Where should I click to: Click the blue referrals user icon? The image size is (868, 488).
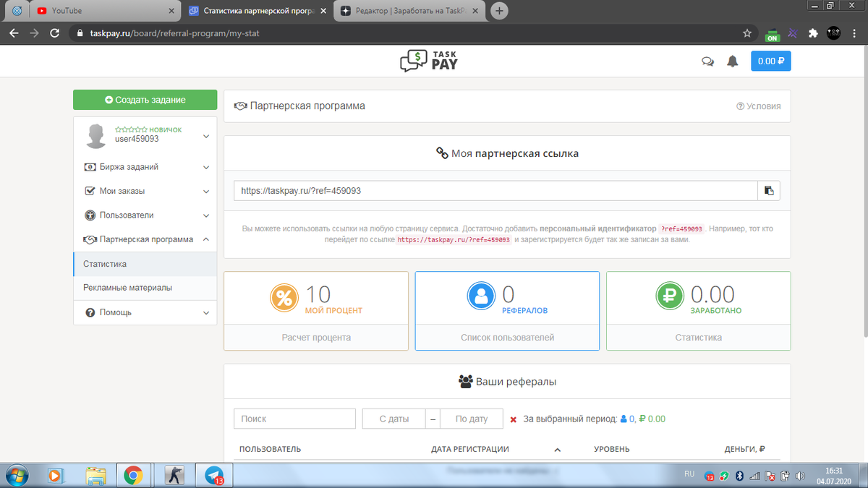click(481, 296)
